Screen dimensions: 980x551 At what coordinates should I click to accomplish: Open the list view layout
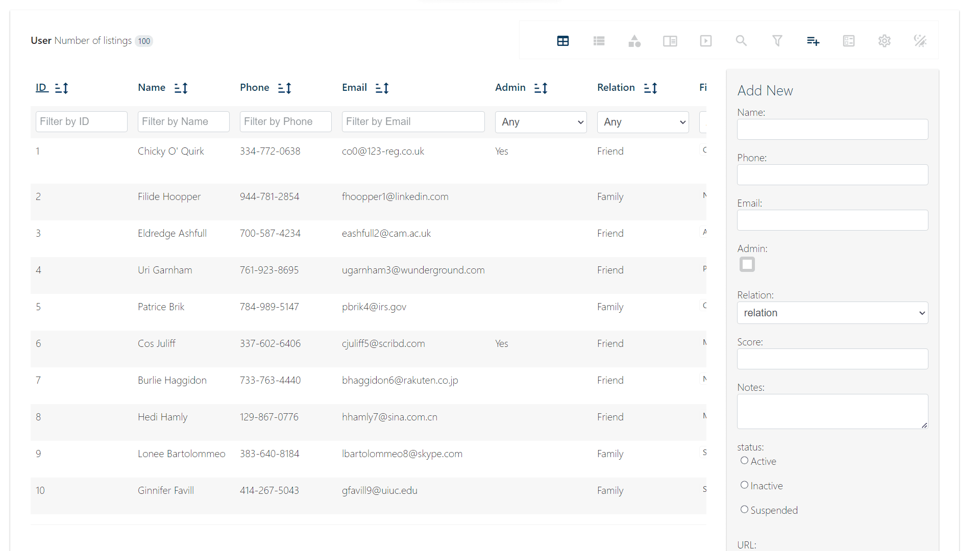coord(599,41)
